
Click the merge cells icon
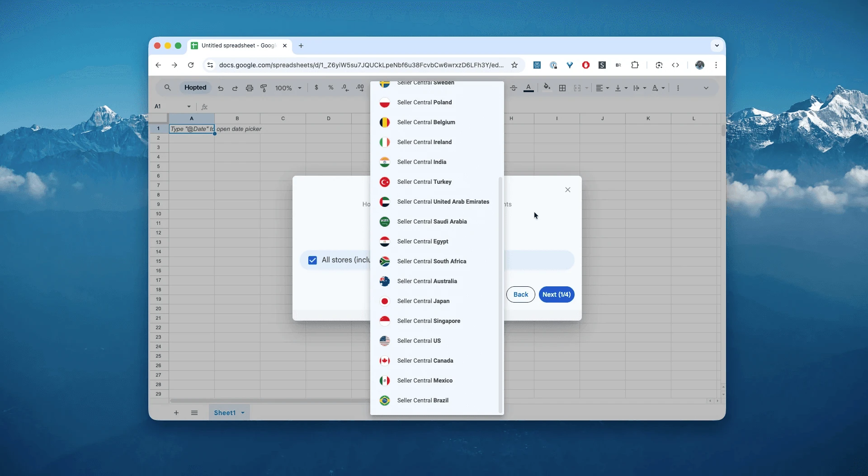pyautogui.click(x=577, y=88)
